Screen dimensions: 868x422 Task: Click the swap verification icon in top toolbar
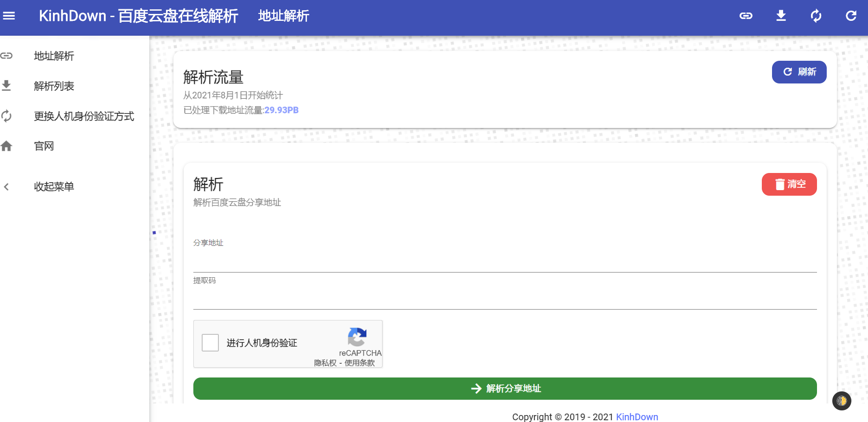pos(816,16)
